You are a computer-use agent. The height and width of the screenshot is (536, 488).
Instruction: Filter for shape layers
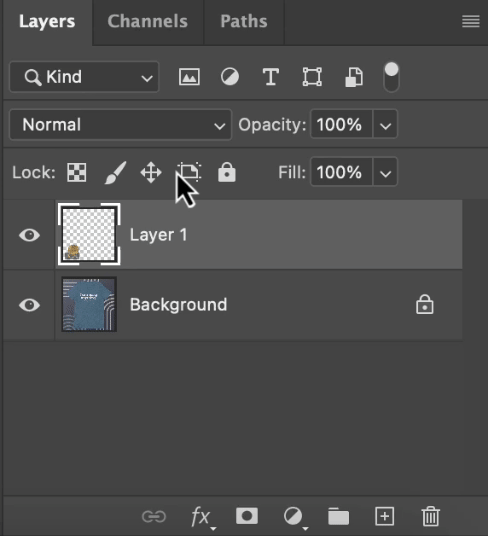[x=312, y=77]
